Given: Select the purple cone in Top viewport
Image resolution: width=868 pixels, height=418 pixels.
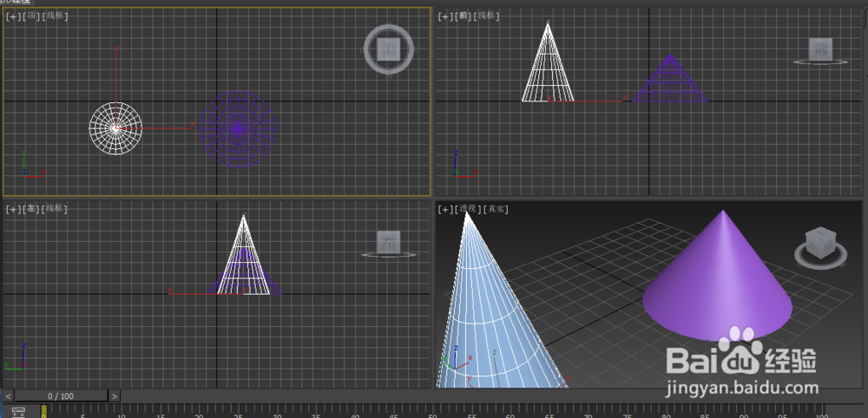Looking at the screenshot, I should [238, 129].
